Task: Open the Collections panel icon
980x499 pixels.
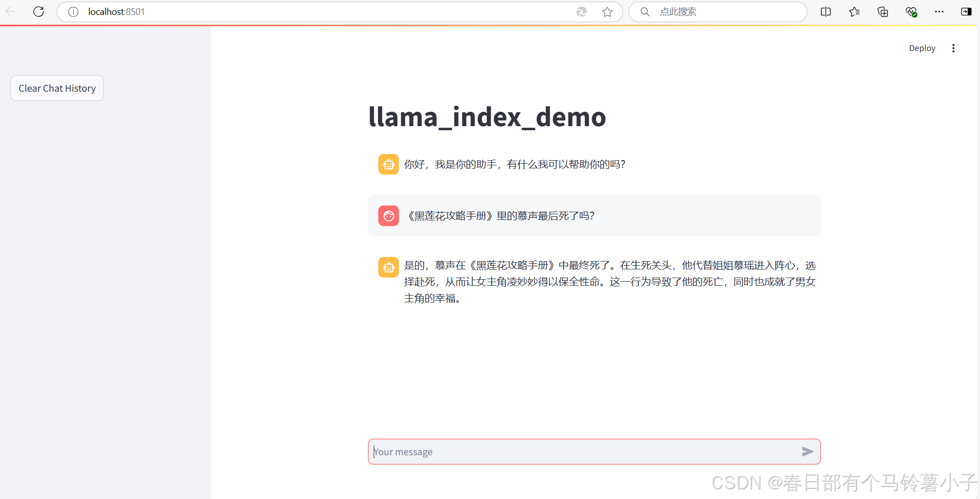Action: (882, 11)
